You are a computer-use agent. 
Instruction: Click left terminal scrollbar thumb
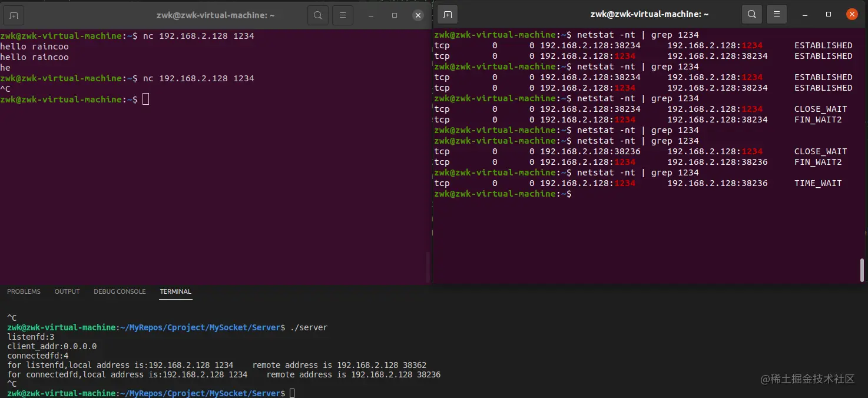coord(428,268)
